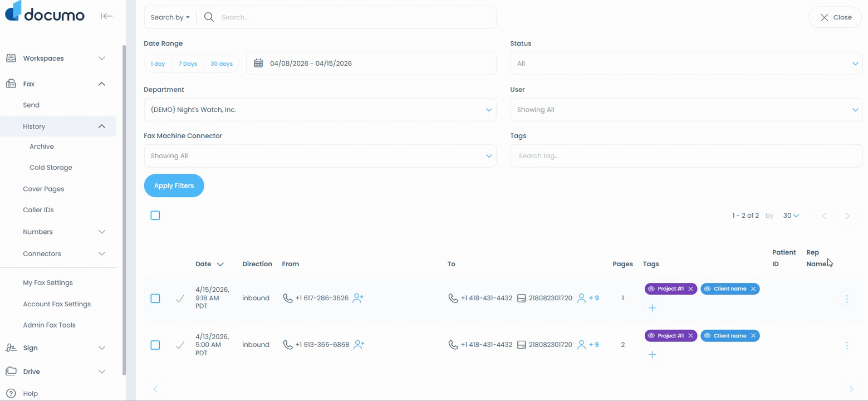
Task: Add contact for +1 617-286-3626
Action: (358, 299)
